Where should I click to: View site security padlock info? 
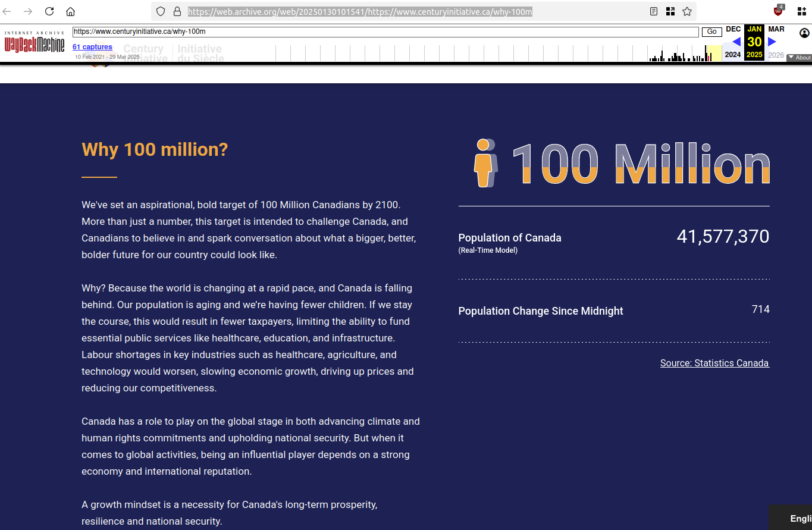tap(177, 11)
